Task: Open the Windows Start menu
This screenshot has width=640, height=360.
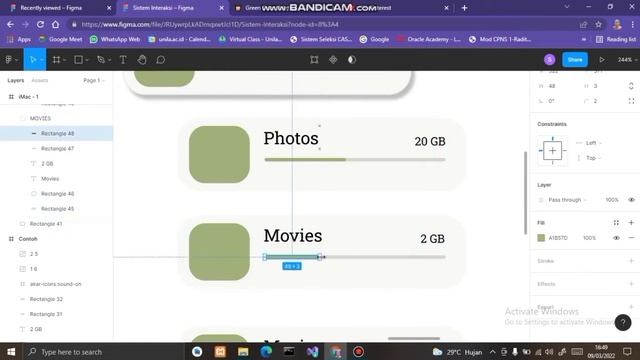Action: [x=11, y=351]
